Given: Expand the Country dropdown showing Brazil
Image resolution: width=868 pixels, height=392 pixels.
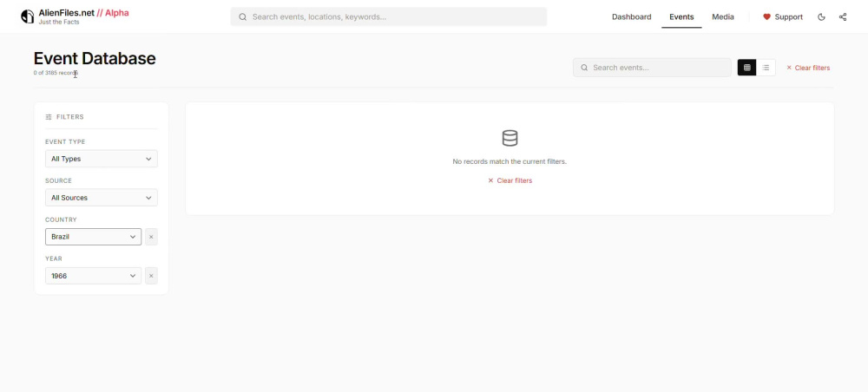Looking at the screenshot, I should pyautogui.click(x=93, y=237).
